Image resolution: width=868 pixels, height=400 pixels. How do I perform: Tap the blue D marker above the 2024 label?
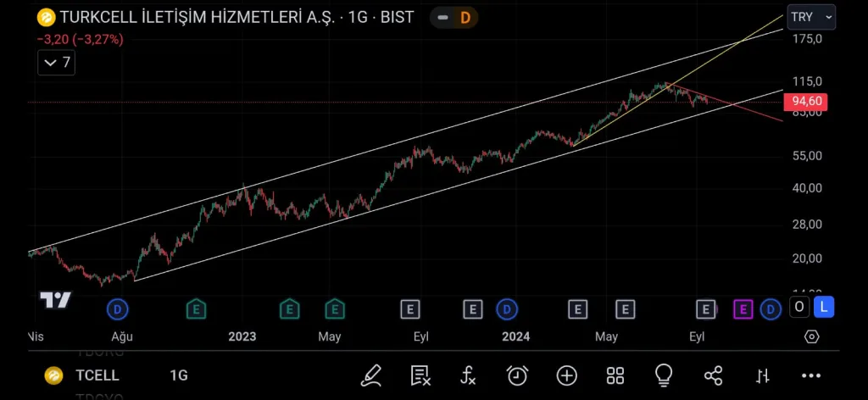pos(506,309)
